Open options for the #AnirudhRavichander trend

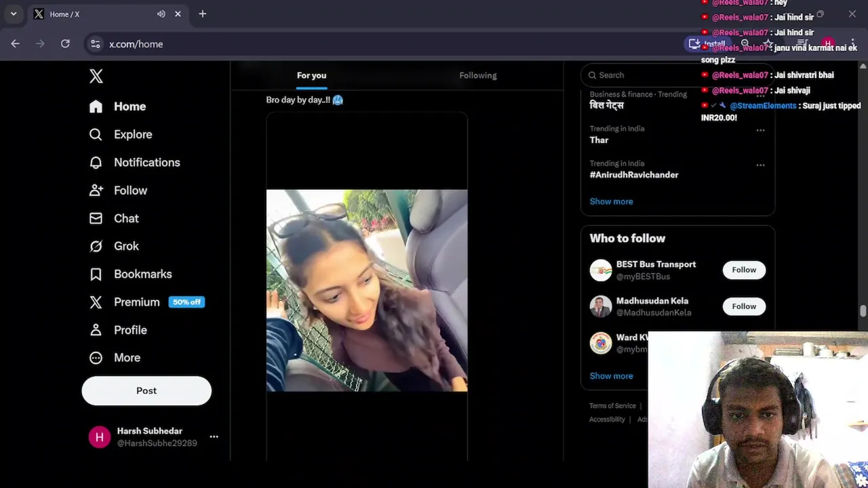click(760, 165)
